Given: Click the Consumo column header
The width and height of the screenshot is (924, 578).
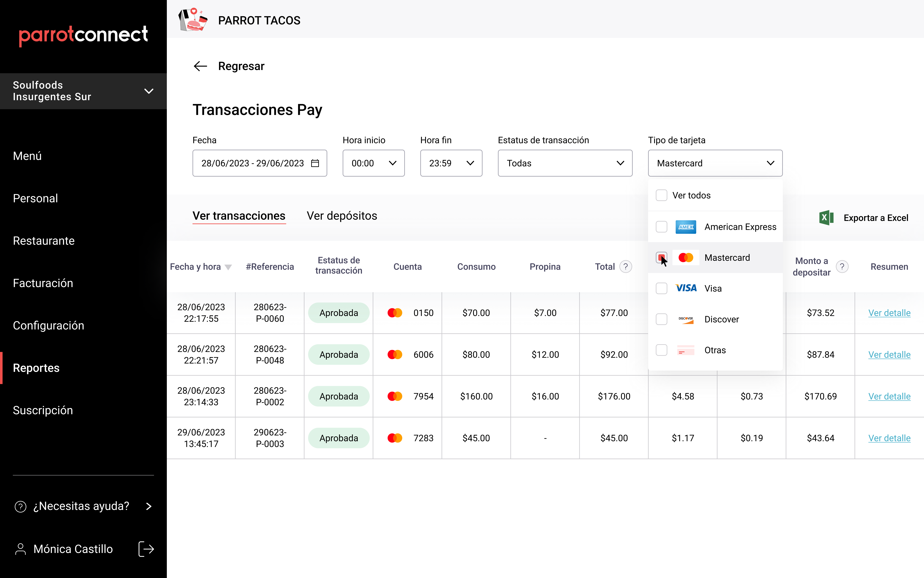Looking at the screenshot, I should point(476,267).
